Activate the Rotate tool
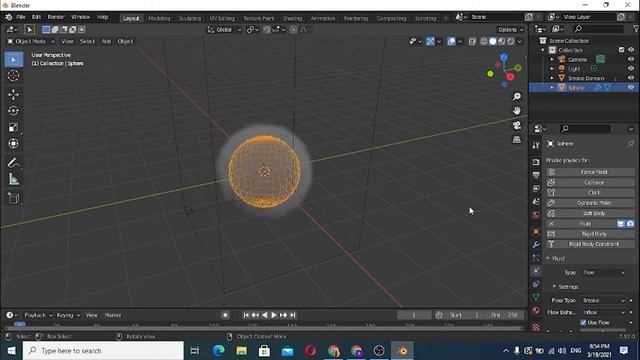 pos(13,111)
